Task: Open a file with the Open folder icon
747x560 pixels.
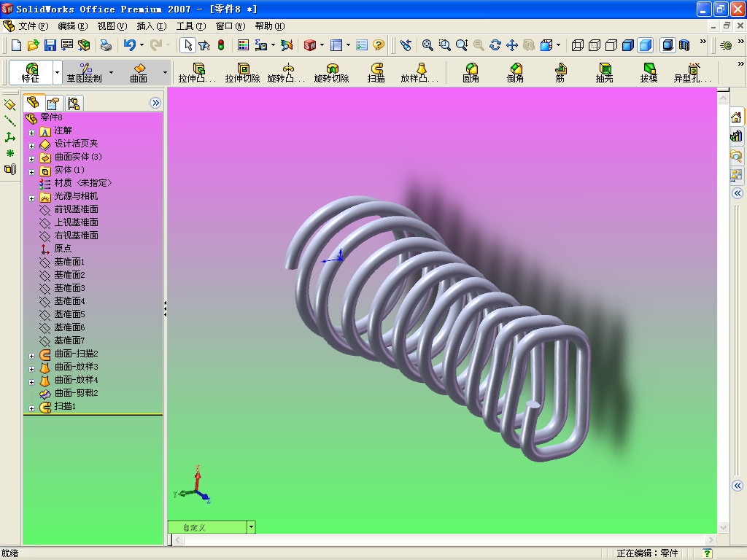Action: 33,45
